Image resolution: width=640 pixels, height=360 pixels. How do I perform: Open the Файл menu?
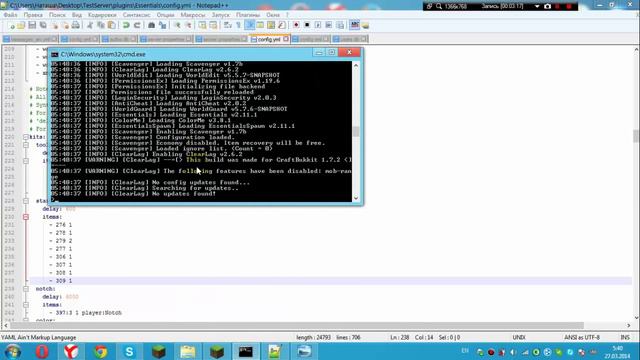11,15
